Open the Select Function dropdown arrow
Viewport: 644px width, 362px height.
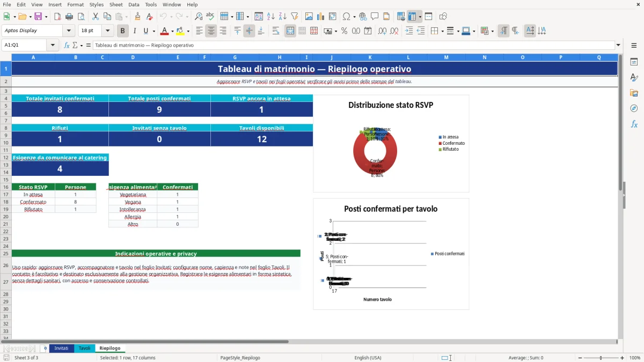point(81,45)
